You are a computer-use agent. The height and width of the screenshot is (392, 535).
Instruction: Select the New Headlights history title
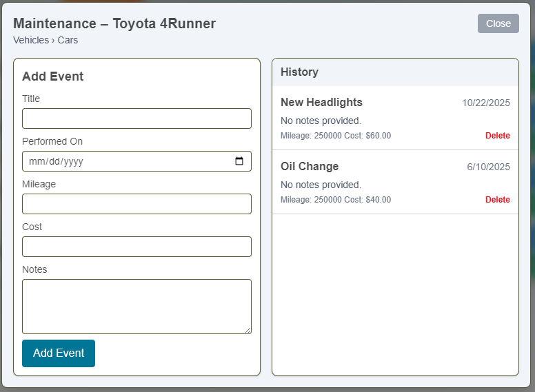coord(321,102)
